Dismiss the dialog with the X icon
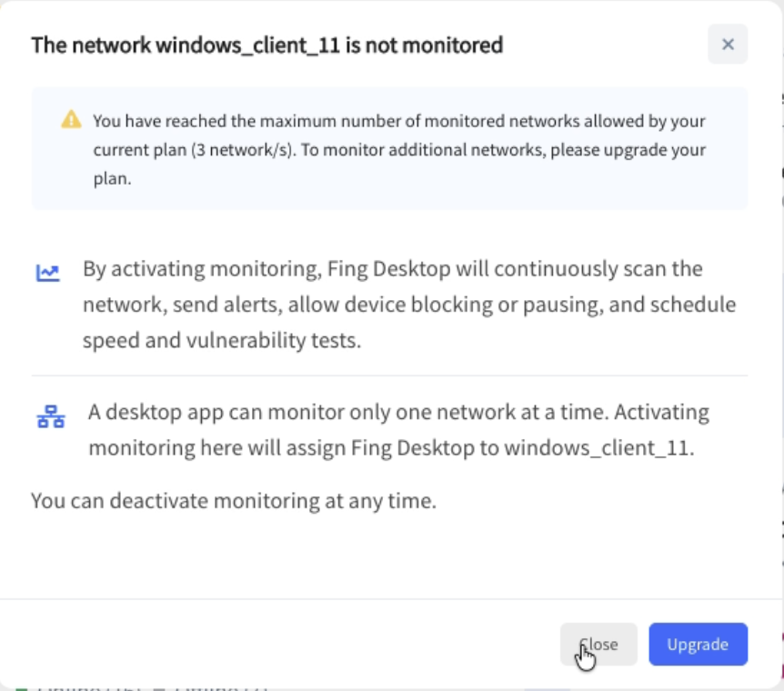784x691 pixels. click(728, 45)
